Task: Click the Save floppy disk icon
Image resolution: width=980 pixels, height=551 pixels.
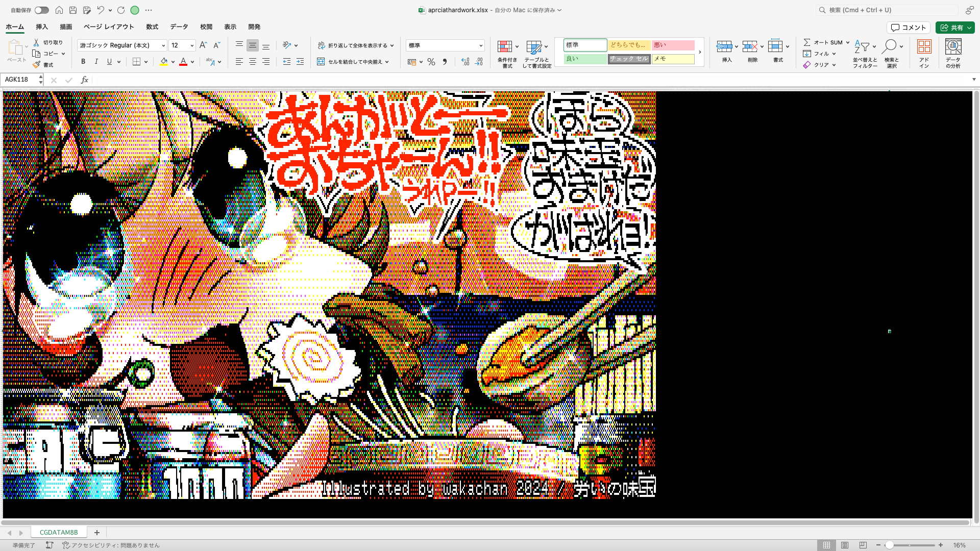Action: [x=73, y=10]
